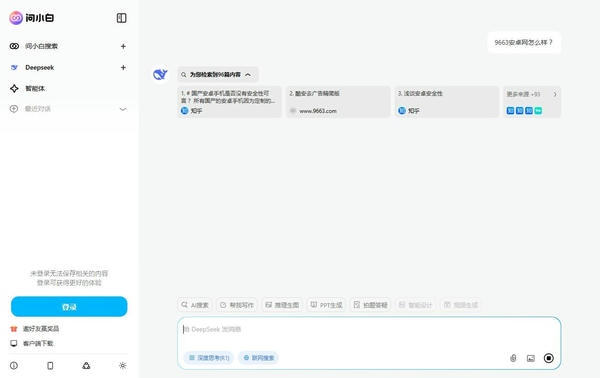Image resolution: width=600 pixels, height=378 pixels.
Task: Upload an image with the picture icon
Action: click(531, 358)
